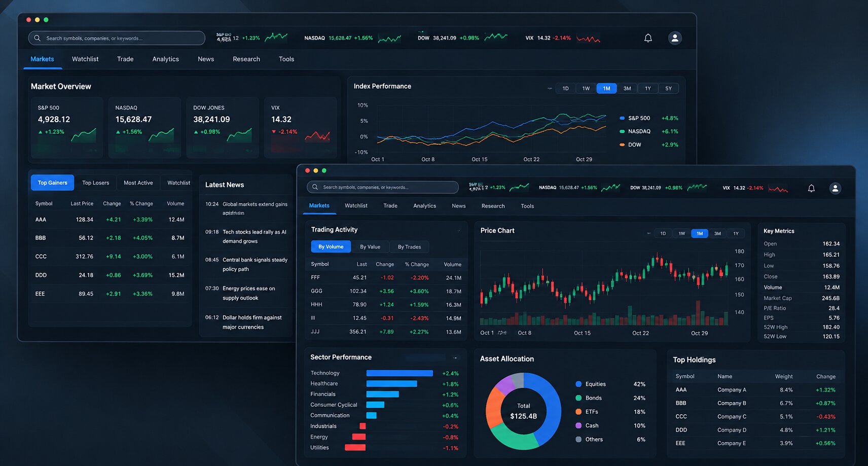The width and height of the screenshot is (868, 466).
Task: Select the 1Y range in Price Chart
Action: coord(736,233)
